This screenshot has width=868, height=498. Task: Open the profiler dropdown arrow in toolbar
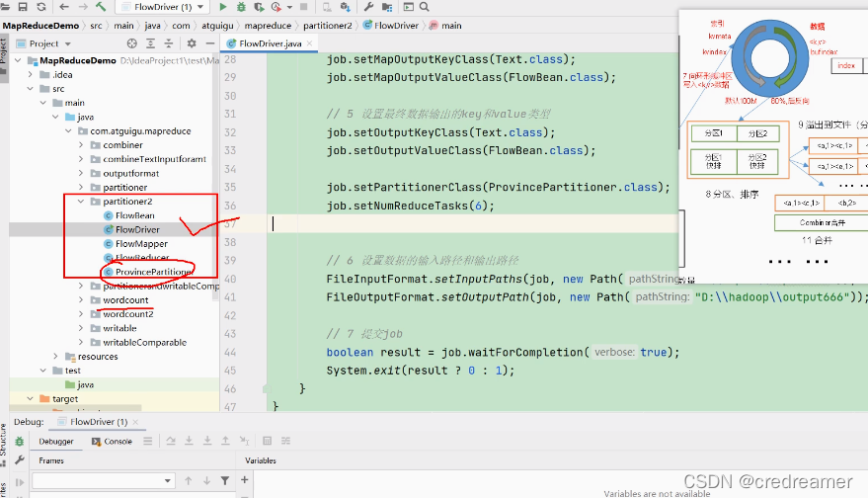[289, 7]
